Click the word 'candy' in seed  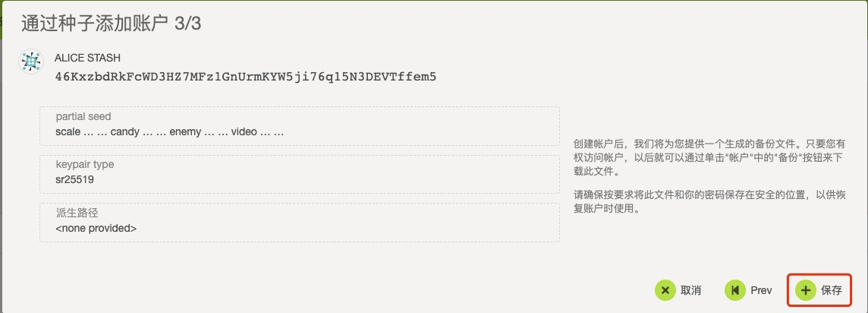click(126, 131)
